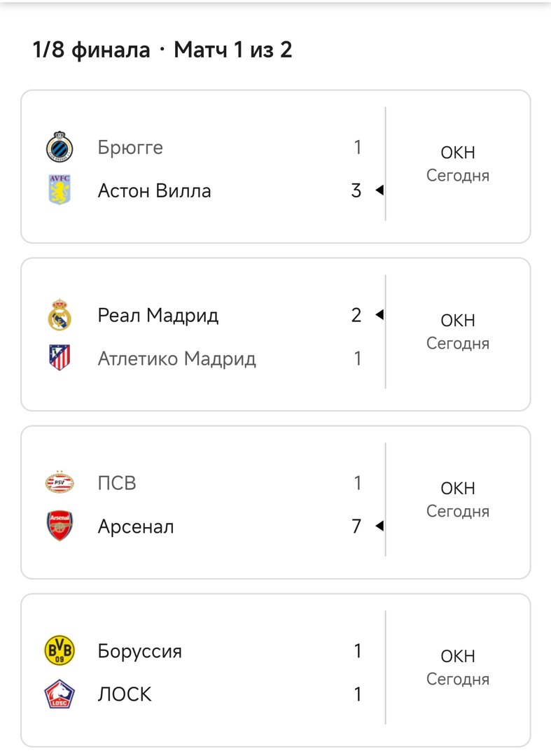Click the Club Brugge team crest
The image size is (551, 756).
[60, 148]
